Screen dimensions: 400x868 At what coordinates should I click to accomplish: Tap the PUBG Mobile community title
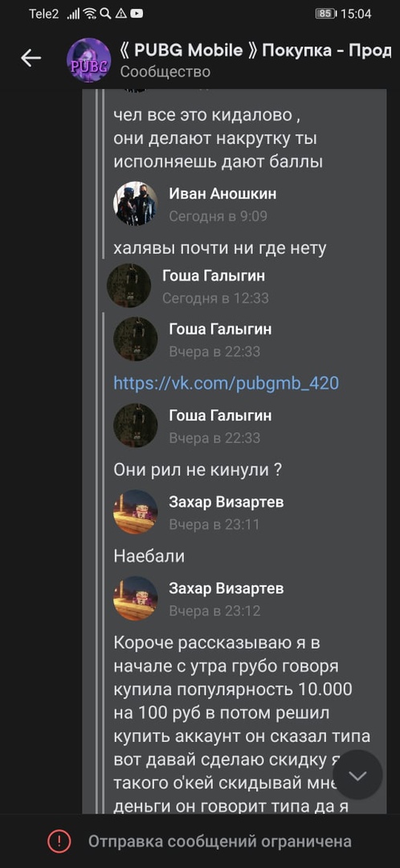(255, 51)
